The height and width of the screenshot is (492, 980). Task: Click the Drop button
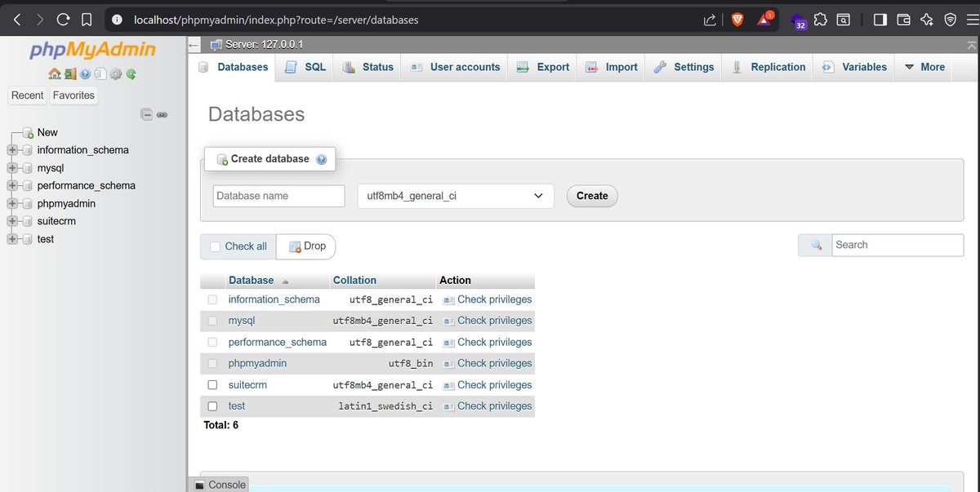[306, 246]
